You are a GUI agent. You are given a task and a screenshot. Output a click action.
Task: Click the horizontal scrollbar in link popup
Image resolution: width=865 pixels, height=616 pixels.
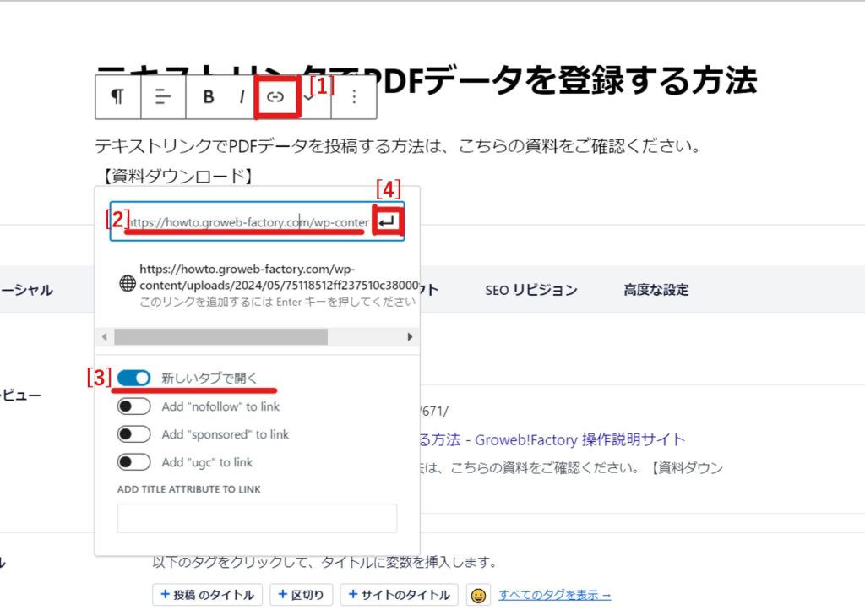pyautogui.click(x=220, y=336)
